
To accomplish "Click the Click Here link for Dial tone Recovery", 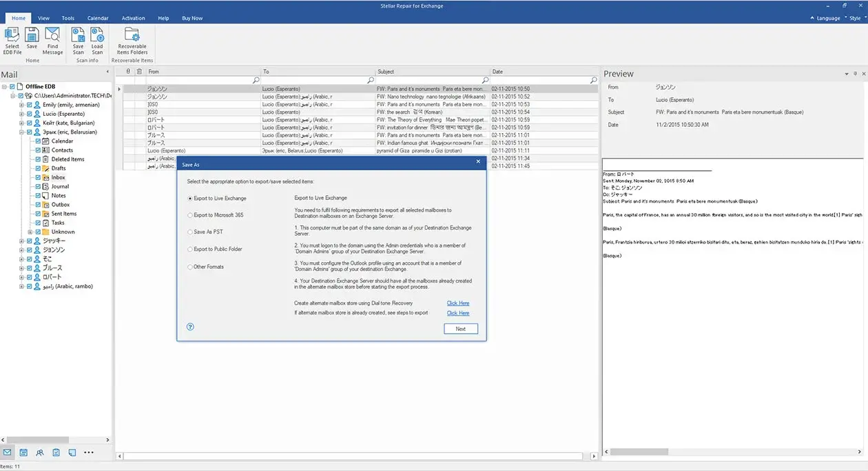I will click(457, 303).
